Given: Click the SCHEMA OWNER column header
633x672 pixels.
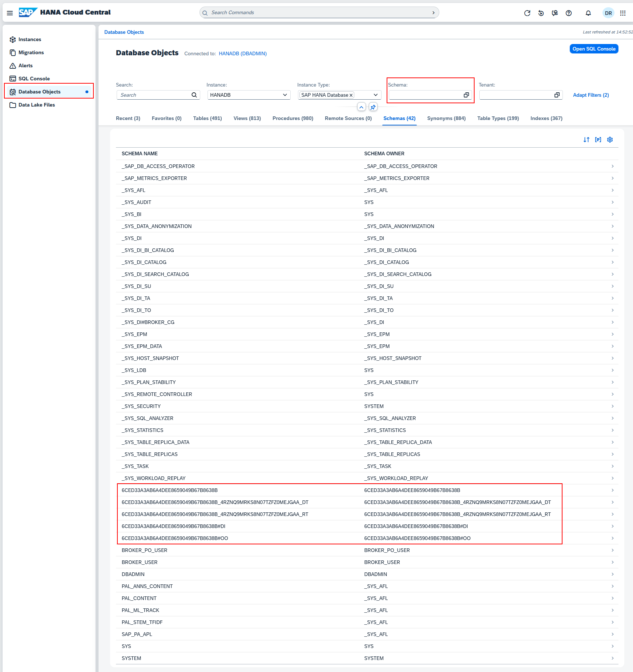Looking at the screenshot, I should click(384, 153).
